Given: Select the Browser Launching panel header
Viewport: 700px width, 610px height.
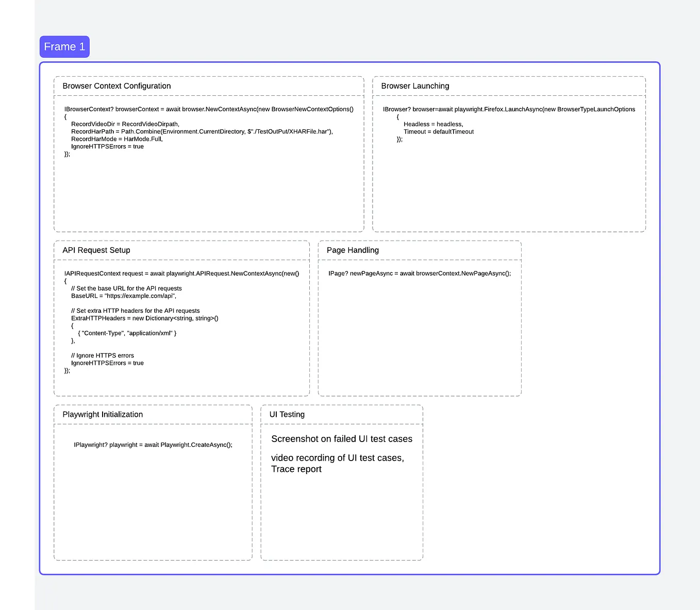Looking at the screenshot, I should [415, 86].
